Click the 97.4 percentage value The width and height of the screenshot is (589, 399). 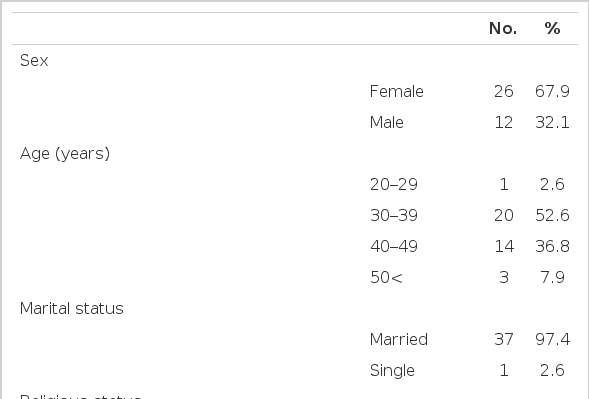[552, 340]
